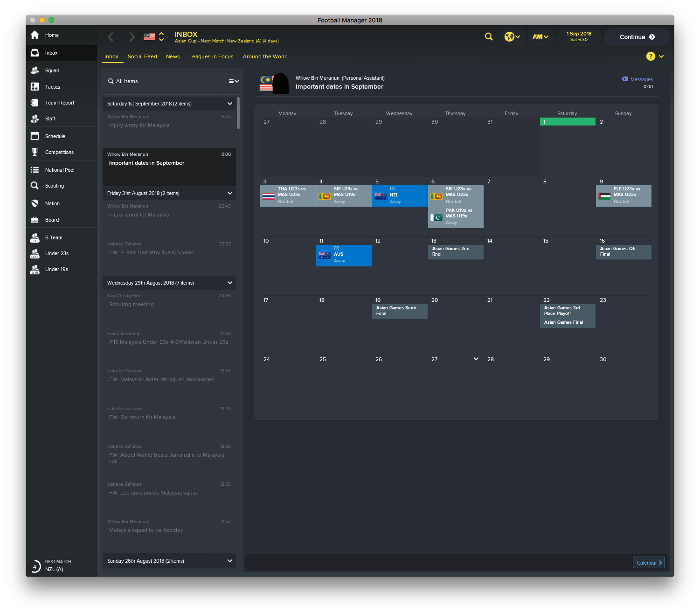Open Important dates in September message
The width and height of the screenshot is (700, 614).
169,167
